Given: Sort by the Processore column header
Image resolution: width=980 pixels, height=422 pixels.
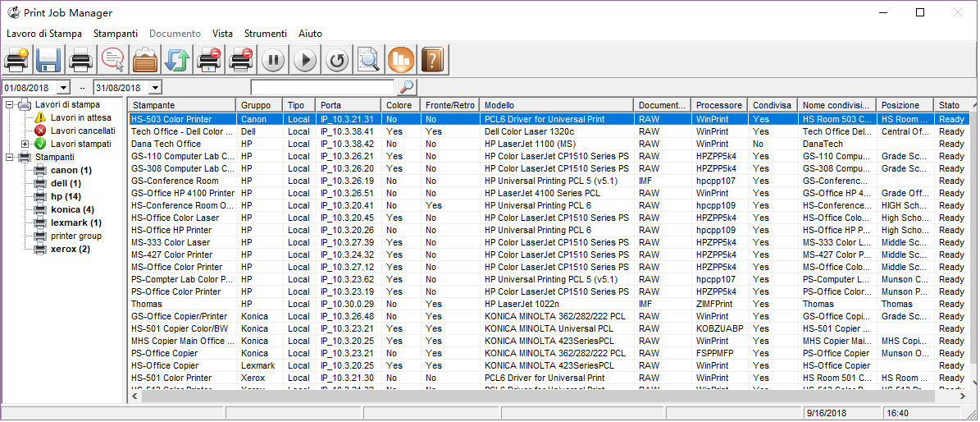Looking at the screenshot, I should (719, 105).
